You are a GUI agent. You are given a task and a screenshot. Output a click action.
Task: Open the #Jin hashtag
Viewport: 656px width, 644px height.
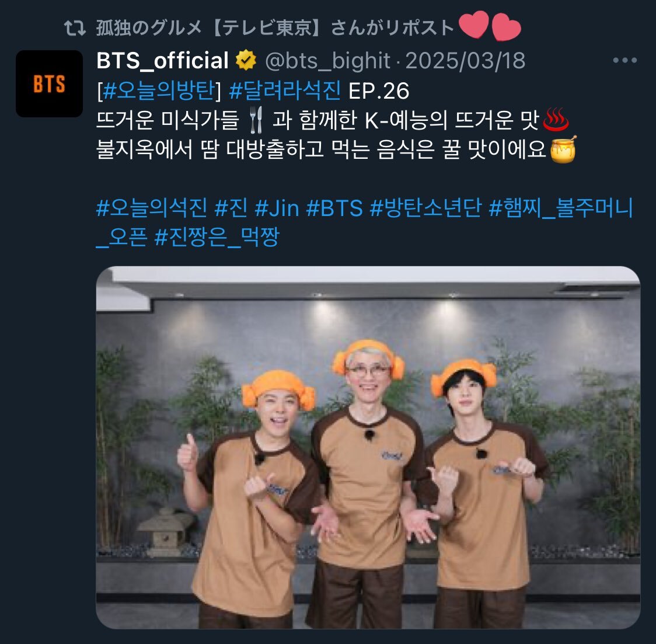pos(277,207)
